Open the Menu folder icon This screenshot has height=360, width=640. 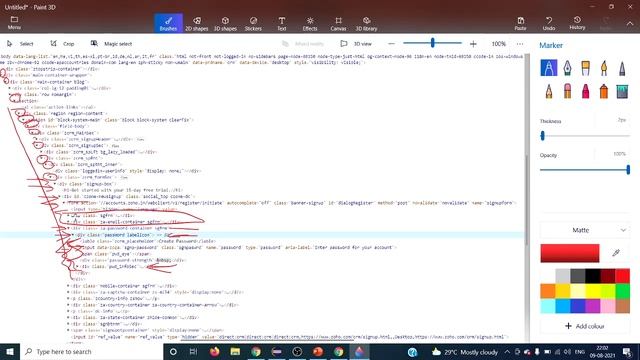[x=14, y=23]
